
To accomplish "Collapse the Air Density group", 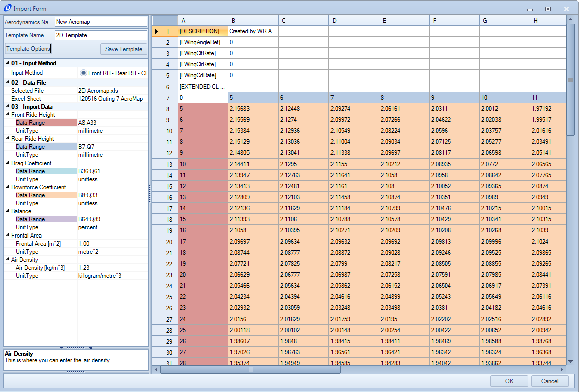I will pos(8,259).
